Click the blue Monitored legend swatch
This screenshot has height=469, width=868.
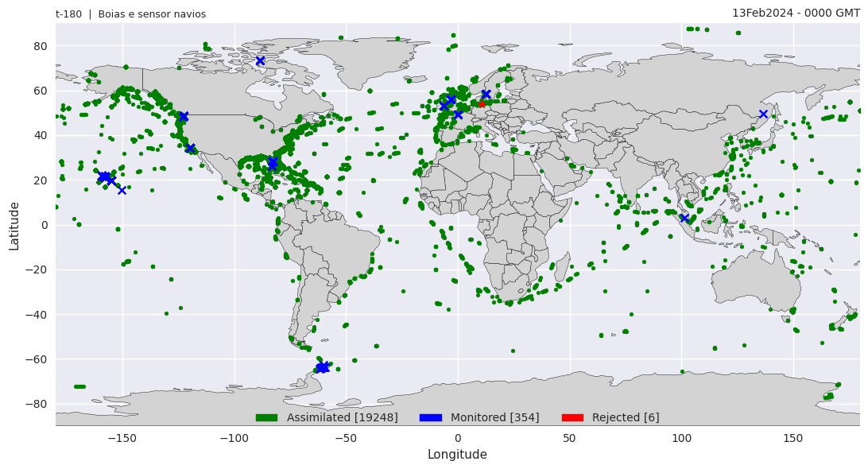pos(431,417)
